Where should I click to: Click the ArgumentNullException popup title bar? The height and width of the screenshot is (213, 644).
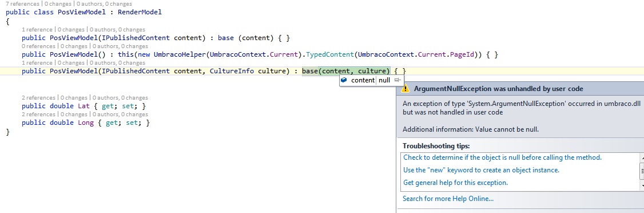tap(520, 88)
